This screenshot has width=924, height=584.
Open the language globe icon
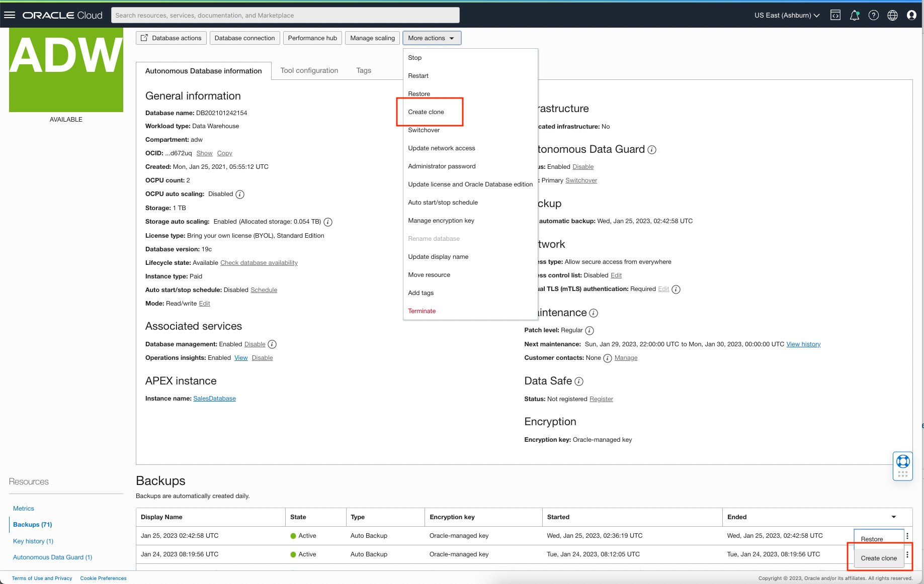tap(893, 15)
